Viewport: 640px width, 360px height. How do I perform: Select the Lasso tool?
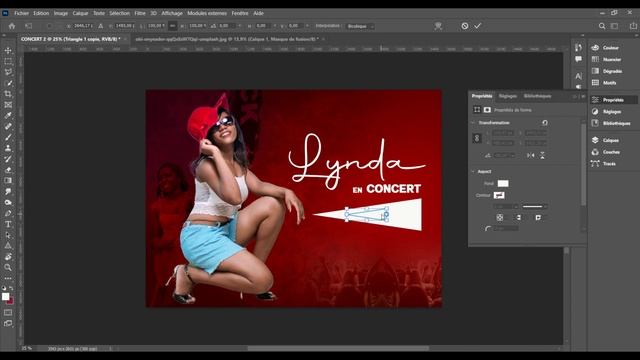pos(8,72)
